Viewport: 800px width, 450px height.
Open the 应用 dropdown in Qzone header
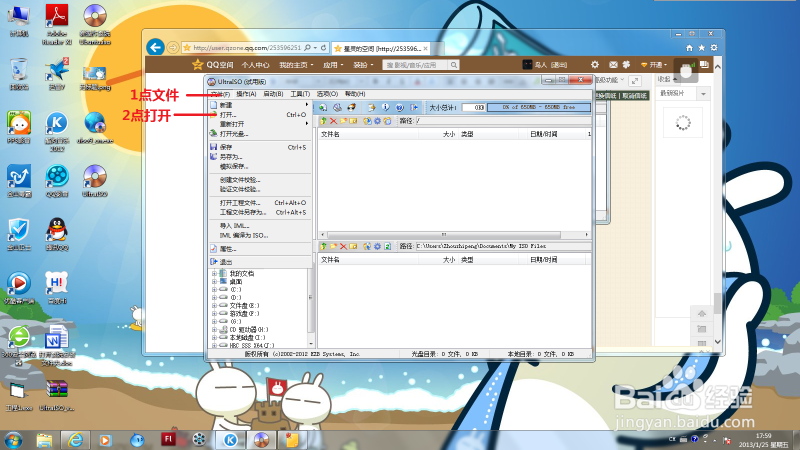coord(333,65)
